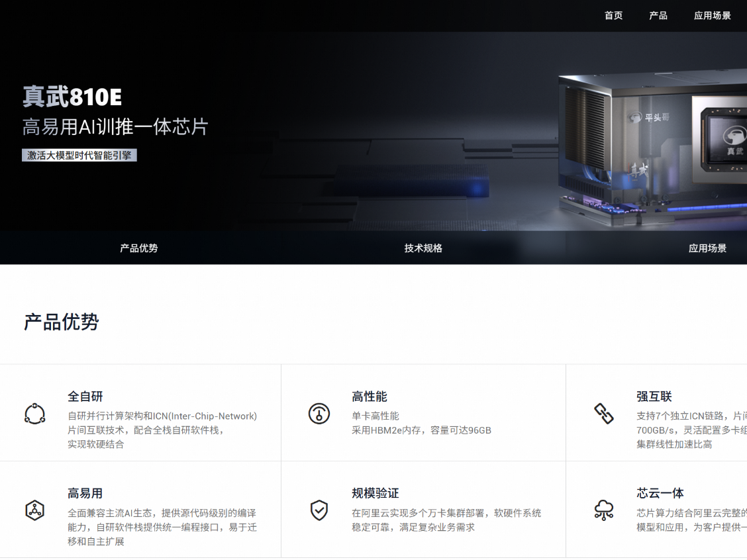Click the 规模验证 shield checkmark icon
The height and width of the screenshot is (560, 747).
319,510
